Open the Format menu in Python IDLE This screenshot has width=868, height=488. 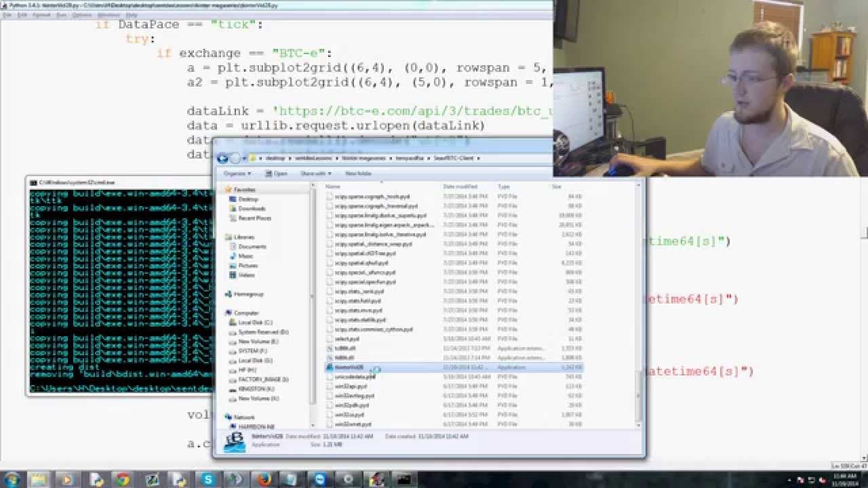pyautogui.click(x=41, y=14)
